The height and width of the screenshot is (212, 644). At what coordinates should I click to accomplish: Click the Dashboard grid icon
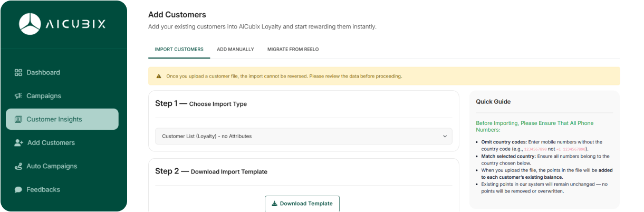[18, 73]
